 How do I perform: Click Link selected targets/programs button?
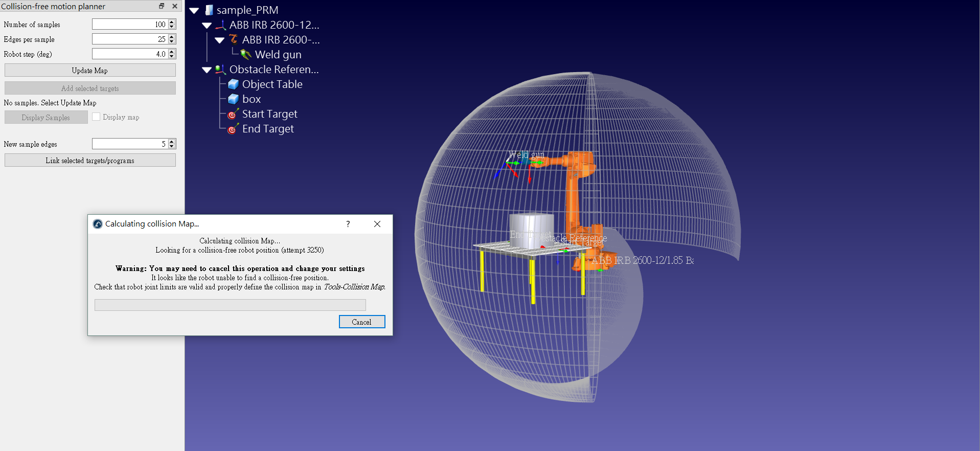[90, 161]
